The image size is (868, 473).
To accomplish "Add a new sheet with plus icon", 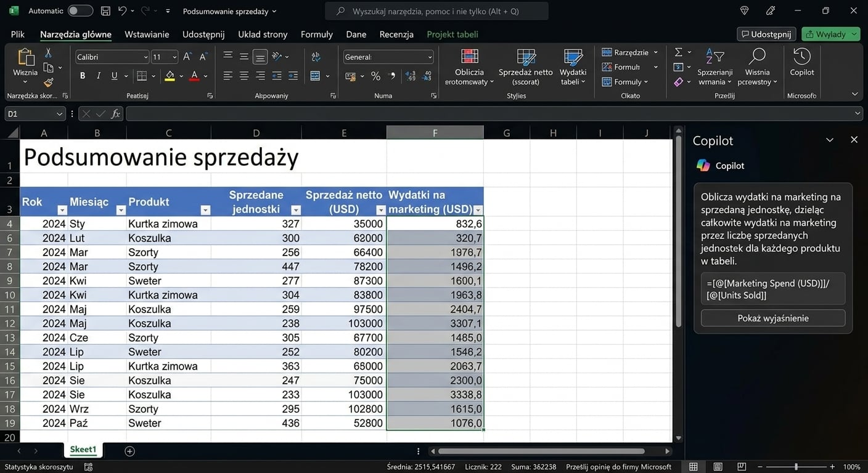I will pos(129,451).
